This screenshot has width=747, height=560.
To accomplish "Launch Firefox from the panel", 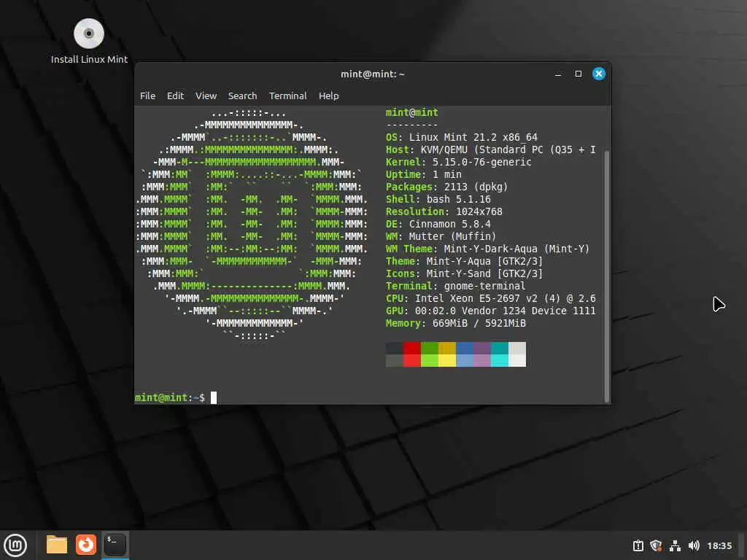I will coord(86,545).
